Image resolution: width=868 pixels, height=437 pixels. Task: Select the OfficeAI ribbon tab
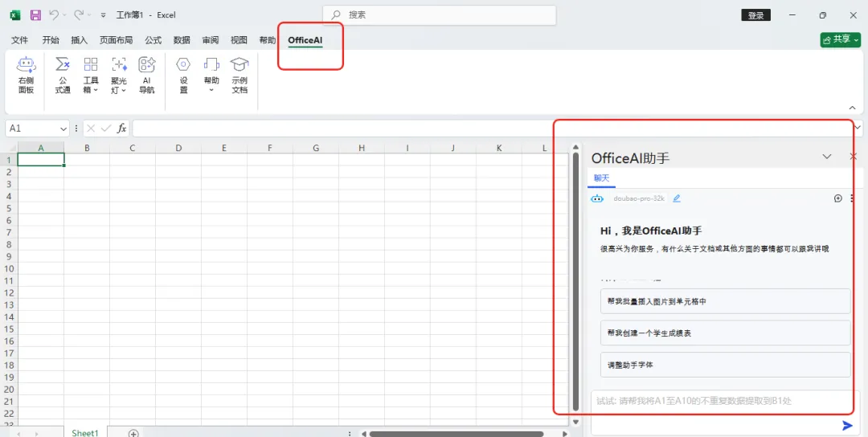point(305,40)
